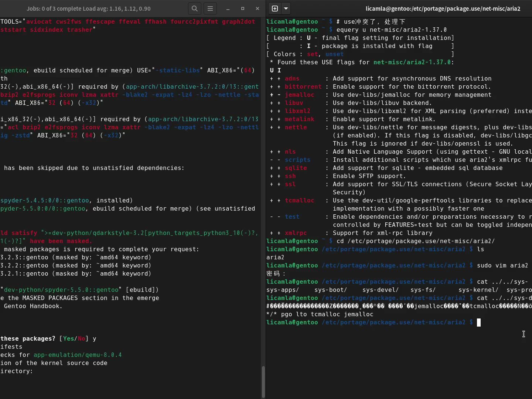Click 'sys-kernel/' completion entry
The height and width of the screenshot is (399, 532).
pos(478,290)
